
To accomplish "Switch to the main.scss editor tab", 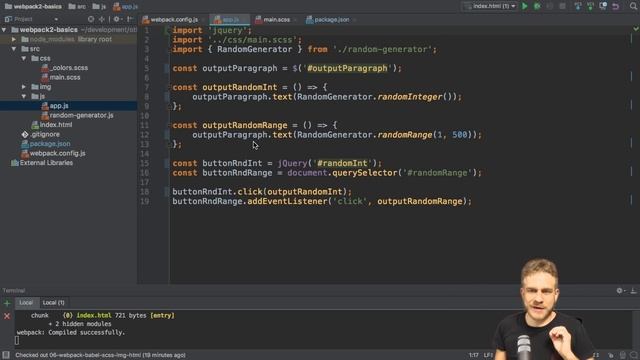I will click(276, 20).
